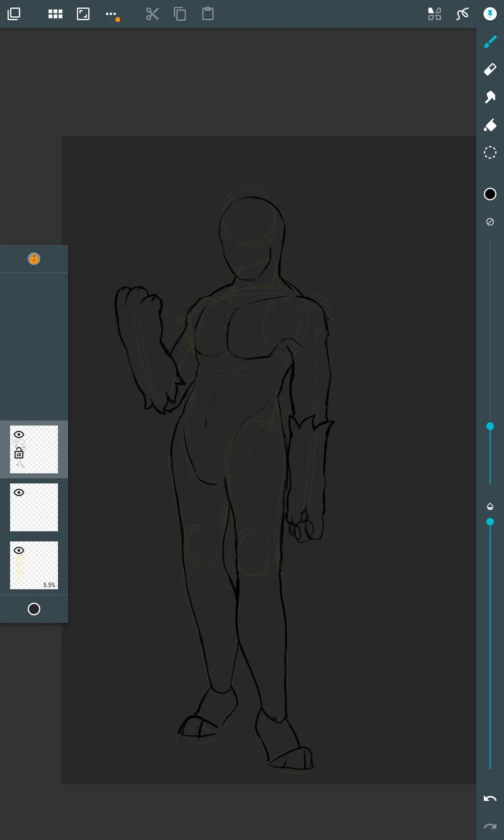Select the paint bucket Fill tool
The width and height of the screenshot is (504, 840).
tap(490, 125)
